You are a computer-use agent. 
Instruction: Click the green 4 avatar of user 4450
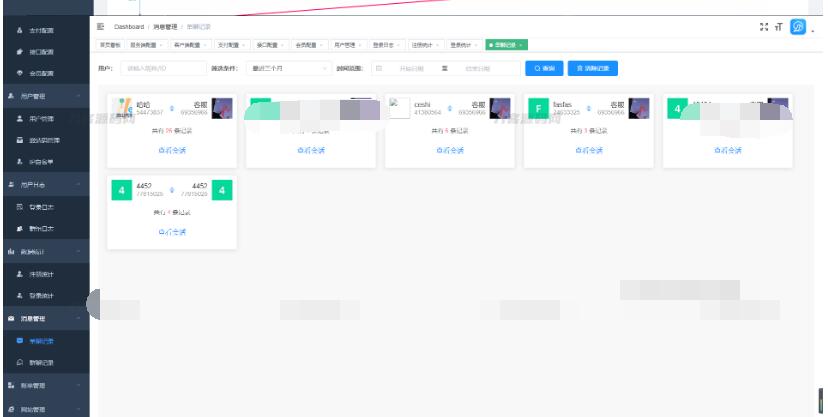tap(121, 189)
